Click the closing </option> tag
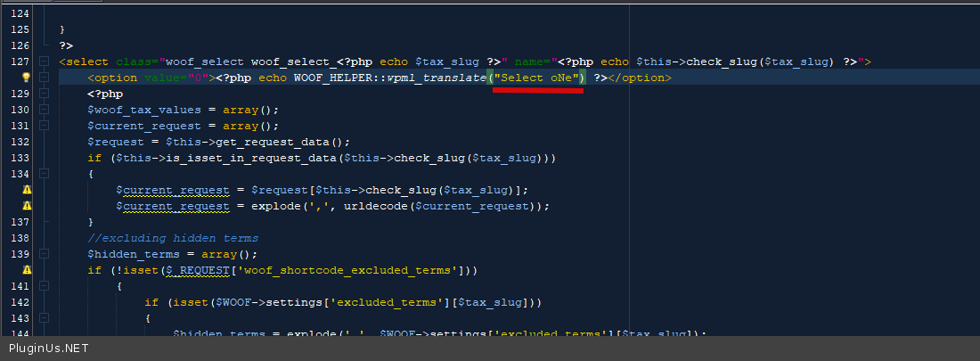 pyautogui.click(x=640, y=78)
